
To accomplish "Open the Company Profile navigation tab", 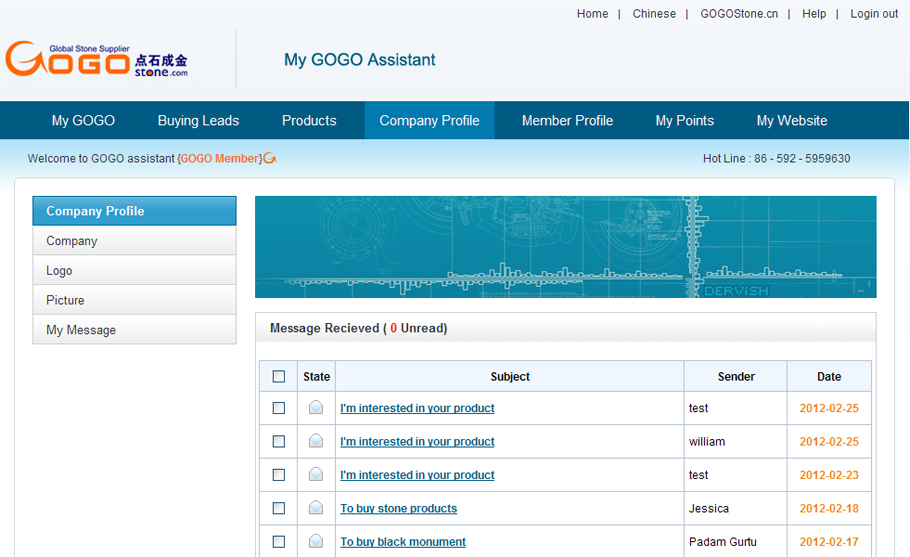I will (x=429, y=121).
